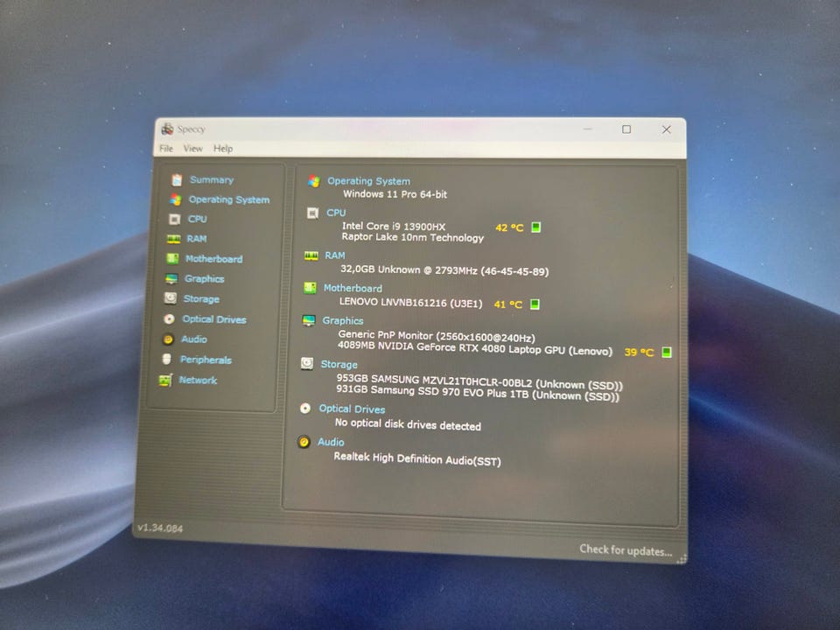Select the RAM sidebar icon

pyautogui.click(x=173, y=239)
